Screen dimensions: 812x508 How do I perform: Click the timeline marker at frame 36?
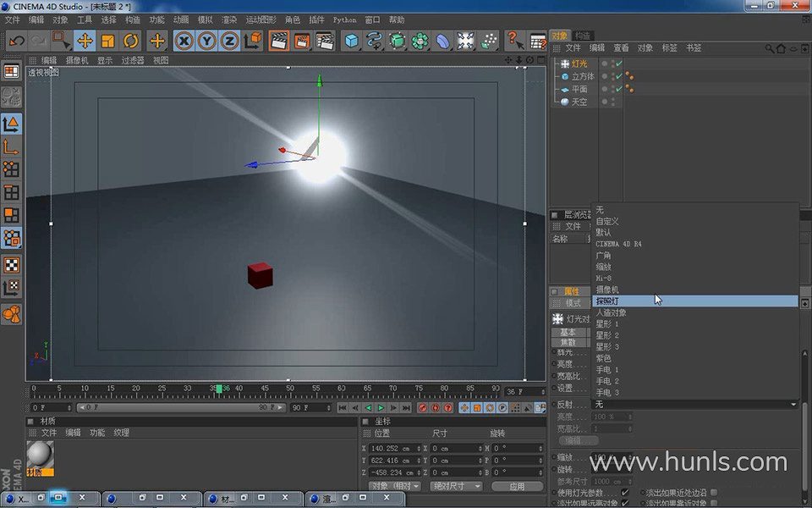click(x=219, y=389)
